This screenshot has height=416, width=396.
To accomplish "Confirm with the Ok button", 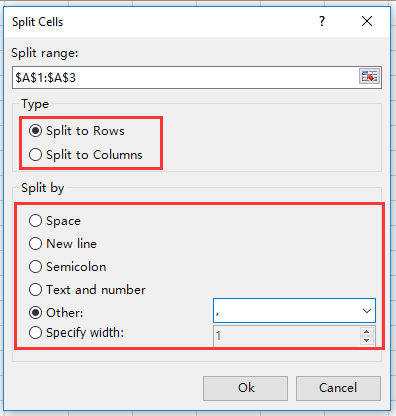I will point(246,388).
